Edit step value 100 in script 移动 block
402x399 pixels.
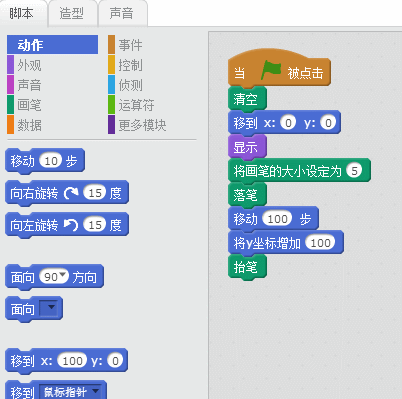(x=277, y=219)
